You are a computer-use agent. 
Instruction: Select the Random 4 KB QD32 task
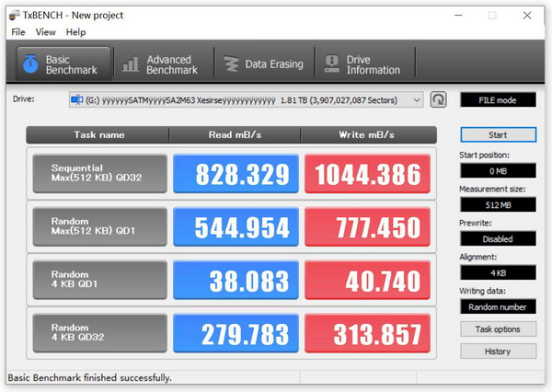(x=100, y=333)
